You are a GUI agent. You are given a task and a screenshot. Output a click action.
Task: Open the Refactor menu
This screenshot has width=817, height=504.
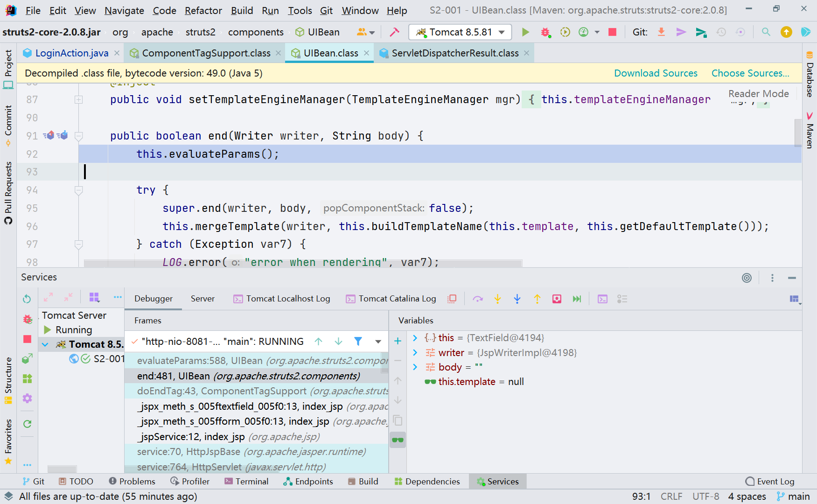(x=203, y=10)
